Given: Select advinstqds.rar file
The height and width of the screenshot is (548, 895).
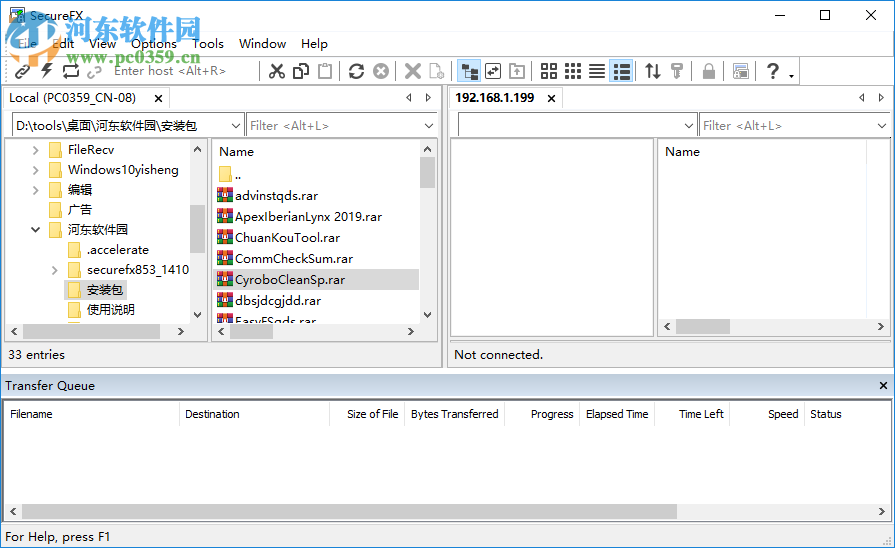Looking at the screenshot, I should pyautogui.click(x=276, y=196).
